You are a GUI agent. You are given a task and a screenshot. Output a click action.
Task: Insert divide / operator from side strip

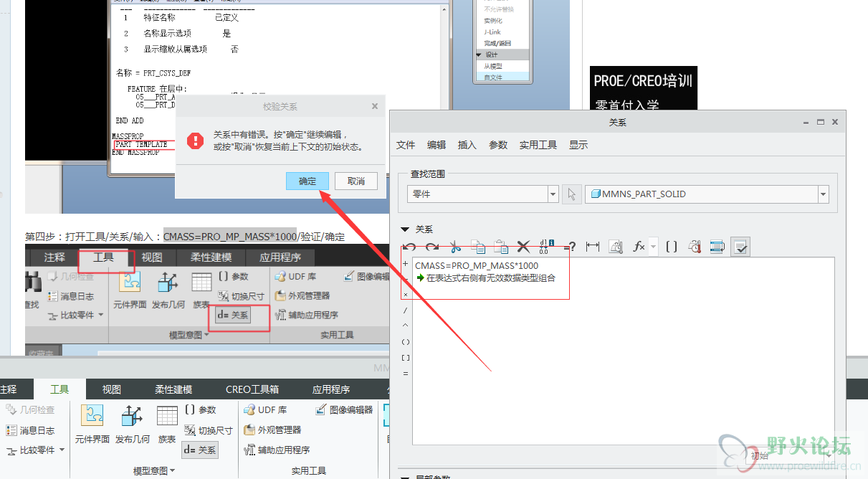[x=406, y=310]
